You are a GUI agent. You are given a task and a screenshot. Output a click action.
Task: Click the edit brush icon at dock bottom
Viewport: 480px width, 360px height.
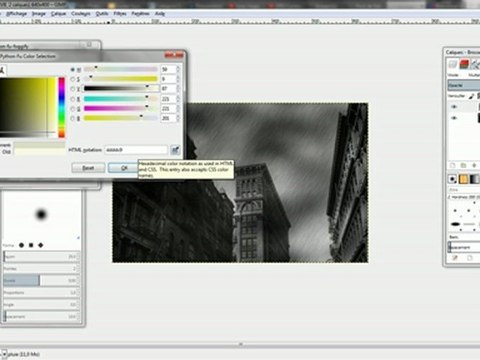click(455, 258)
